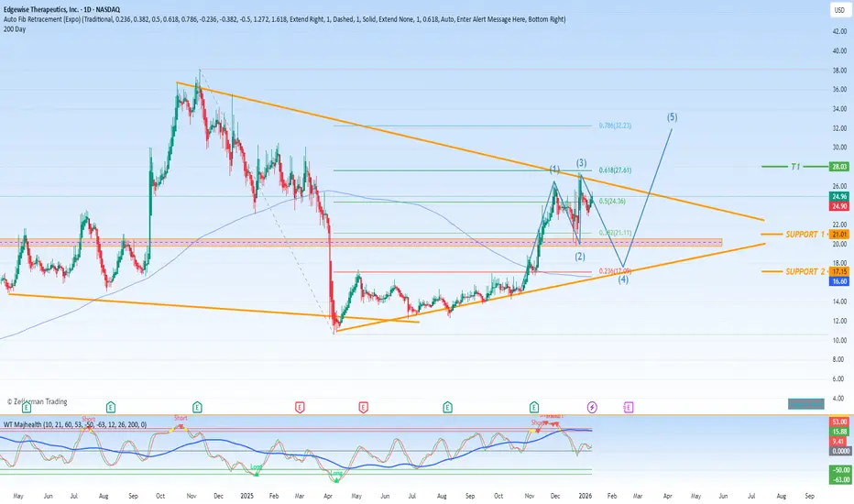Click the 16.60 blue price tag
854x504 pixels.
(x=840, y=281)
